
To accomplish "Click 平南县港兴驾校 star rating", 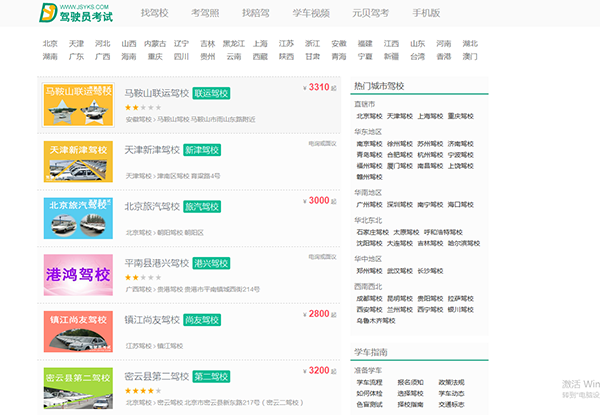I will pos(143,278).
